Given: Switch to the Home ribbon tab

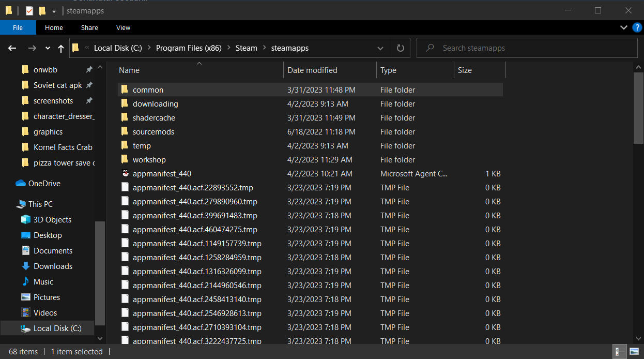Looking at the screenshot, I should tap(54, 27).
